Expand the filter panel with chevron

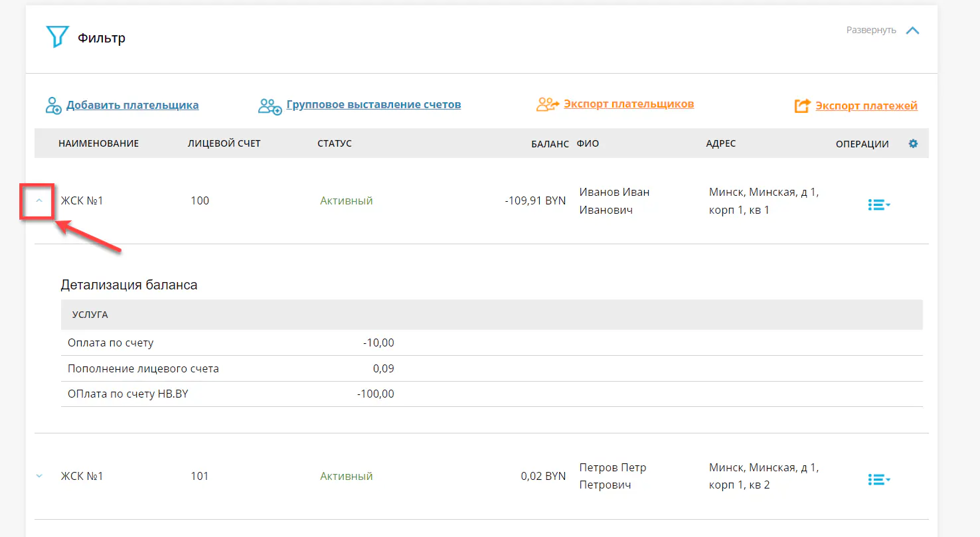pyautogui.click(x=913, y=31)
